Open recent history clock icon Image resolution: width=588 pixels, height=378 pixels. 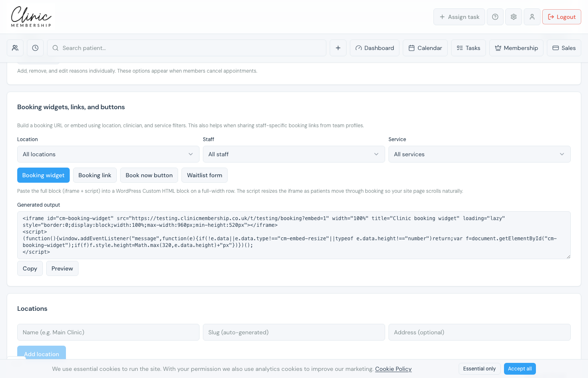click(x=35, y=48)
